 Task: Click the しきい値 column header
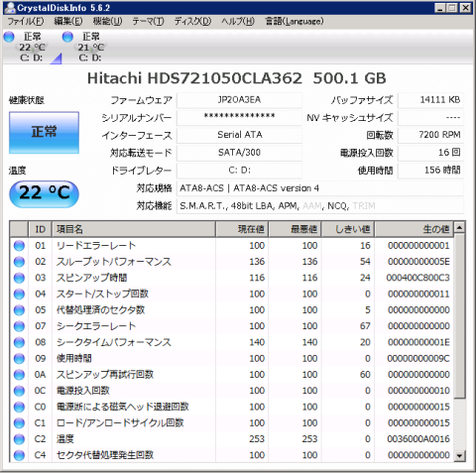[x=348, y=229]
